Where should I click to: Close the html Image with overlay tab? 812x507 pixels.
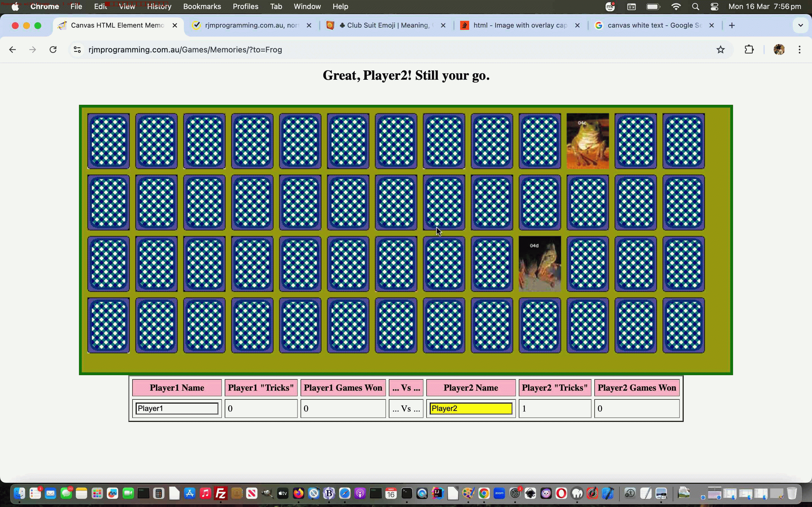(x=577, y=25)
